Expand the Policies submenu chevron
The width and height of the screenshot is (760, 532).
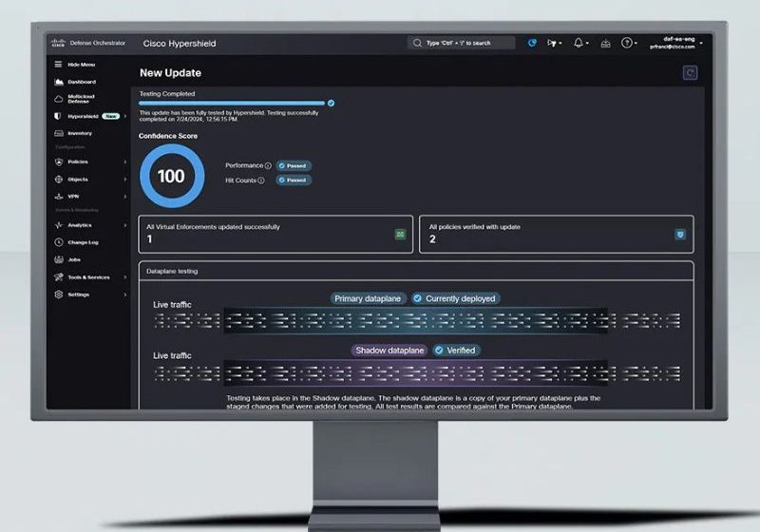[x=125, y=161]
